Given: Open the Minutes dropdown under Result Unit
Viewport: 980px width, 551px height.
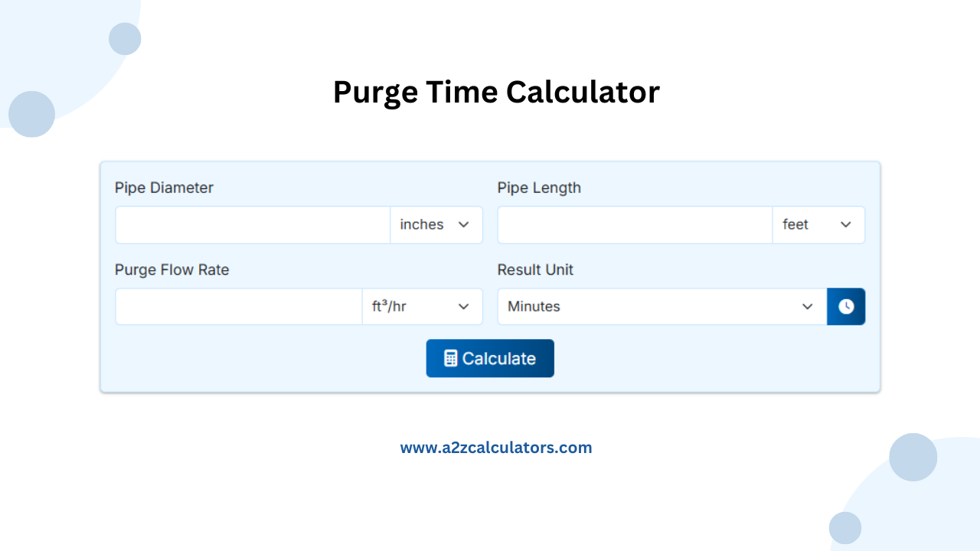Looking at the screenshot, I should tap(658, 306).
